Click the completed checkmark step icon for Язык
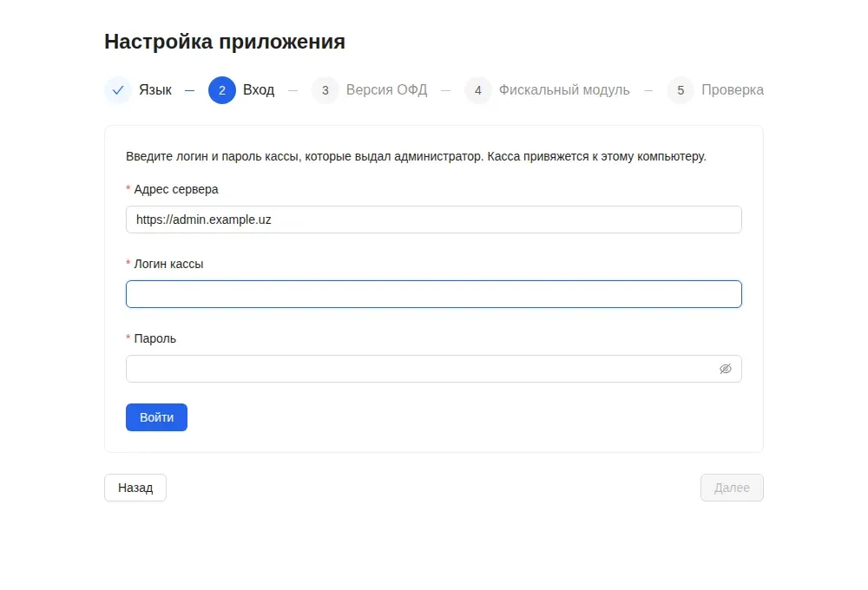The image size is (868, 590). (118, 90)
